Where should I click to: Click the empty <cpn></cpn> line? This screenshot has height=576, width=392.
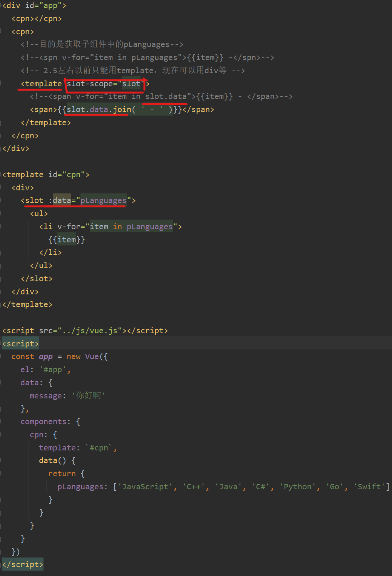pos(37,19)
